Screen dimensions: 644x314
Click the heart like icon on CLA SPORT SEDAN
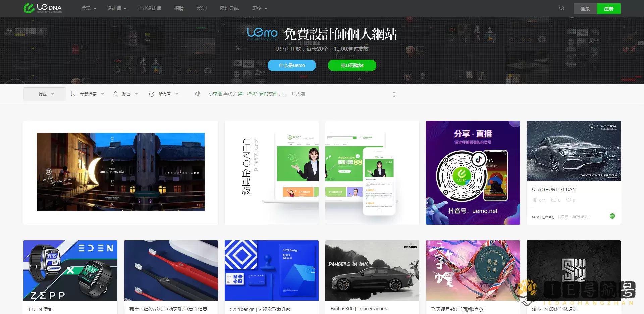568,200
